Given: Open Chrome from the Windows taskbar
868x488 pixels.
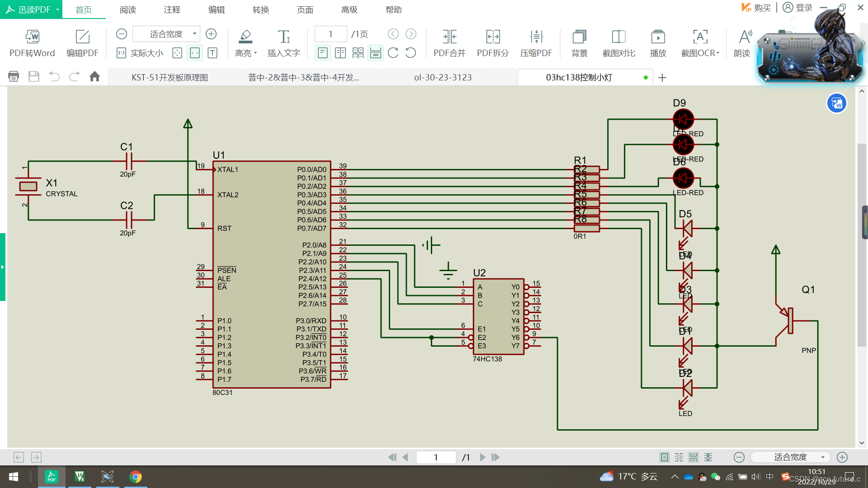Looking at the screenshot, I should tap(136, 477).
